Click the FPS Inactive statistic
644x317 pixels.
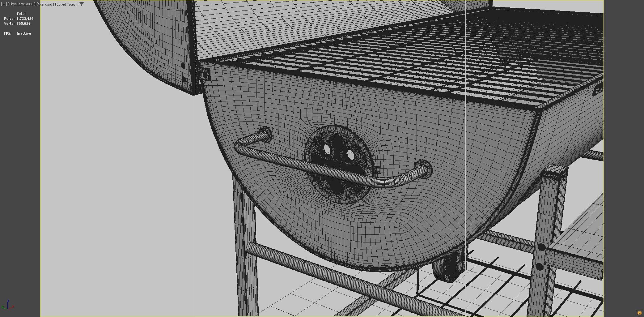[18, 33]
